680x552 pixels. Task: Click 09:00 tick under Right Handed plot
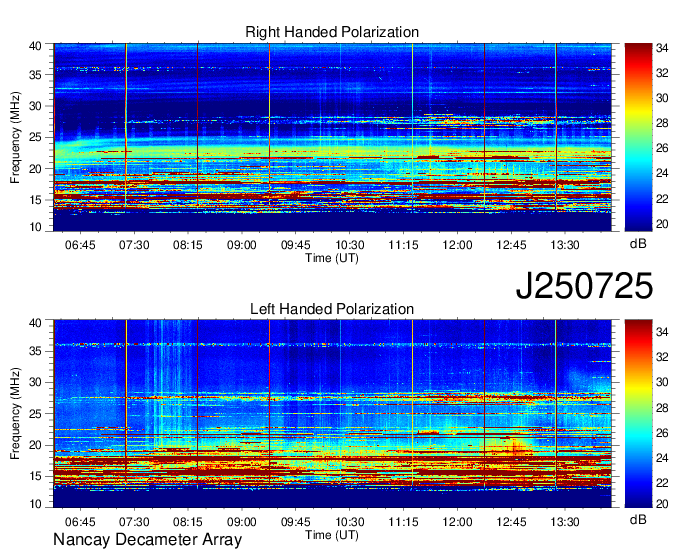coord(242,245)
